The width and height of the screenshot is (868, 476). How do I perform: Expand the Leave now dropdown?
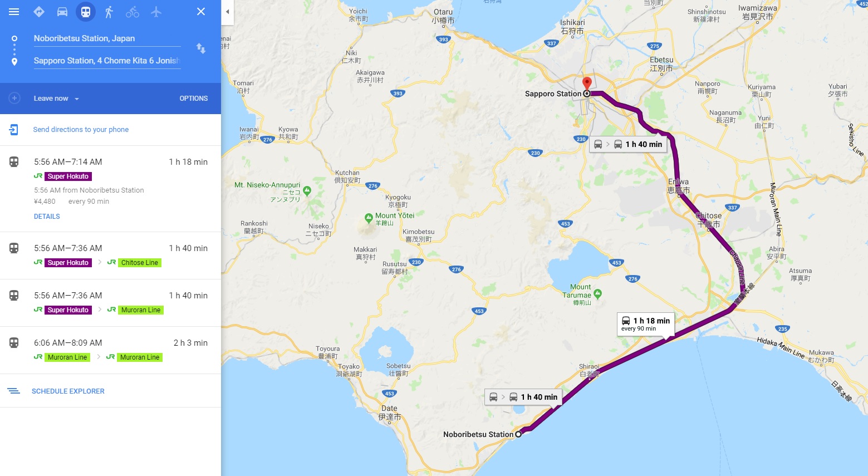[x=56, y=99]
